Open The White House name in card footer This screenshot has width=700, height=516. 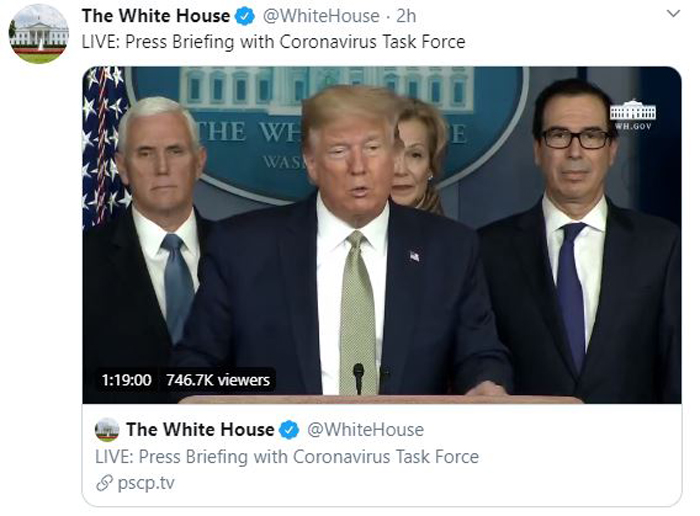click(x=200, y=429)
